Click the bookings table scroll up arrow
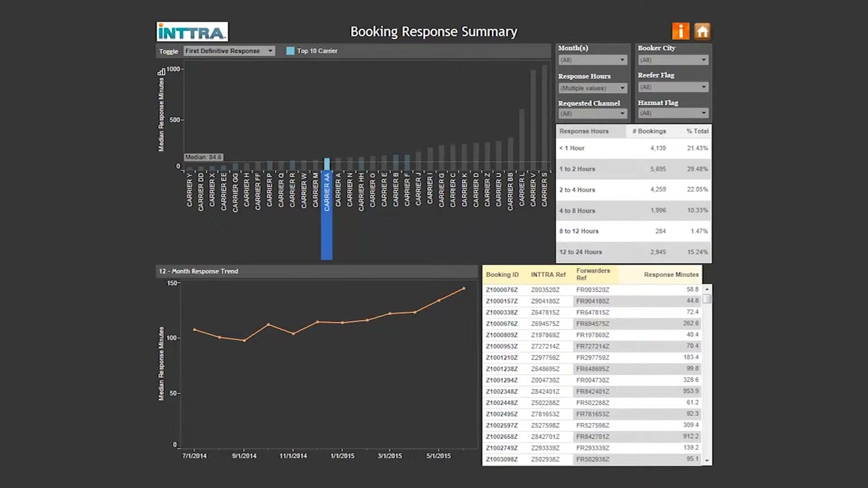Viewport: 868px width, 488px height. click(x=707, y=288)
